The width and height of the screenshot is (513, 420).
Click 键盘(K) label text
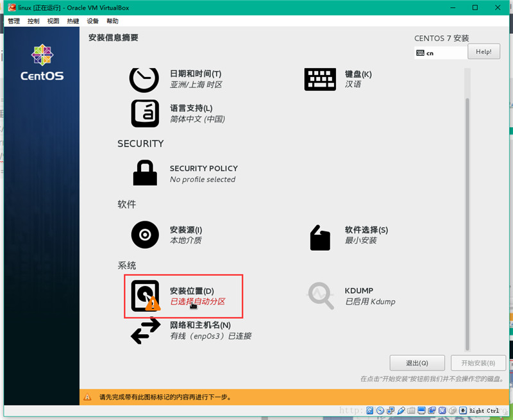click(x=358, y=74)
